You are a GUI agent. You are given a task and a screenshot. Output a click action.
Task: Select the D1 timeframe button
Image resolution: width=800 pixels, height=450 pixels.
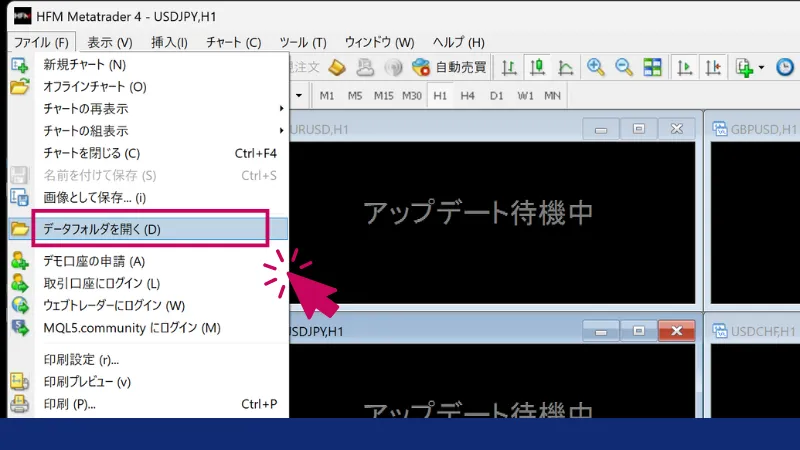[497, 96]
